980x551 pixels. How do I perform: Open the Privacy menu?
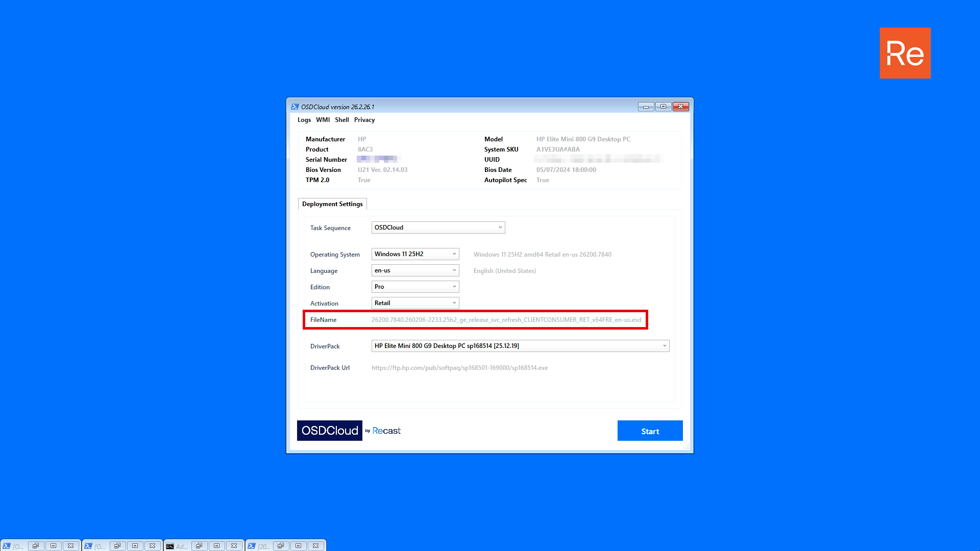click(x=364, y=120)
